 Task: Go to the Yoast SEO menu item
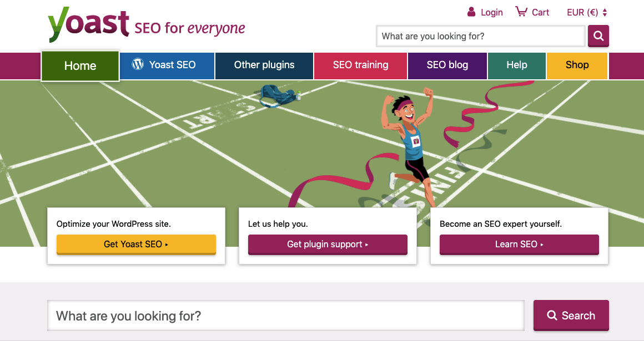(167, 65)
